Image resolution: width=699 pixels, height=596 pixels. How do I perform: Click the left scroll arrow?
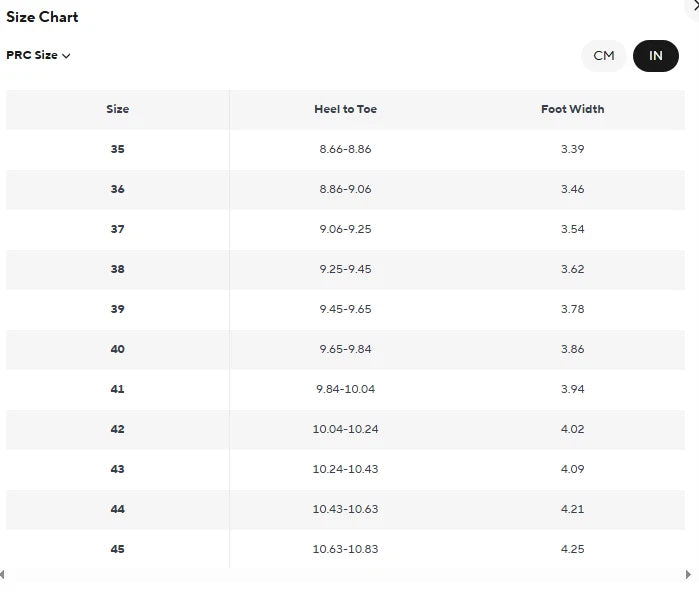3,575
